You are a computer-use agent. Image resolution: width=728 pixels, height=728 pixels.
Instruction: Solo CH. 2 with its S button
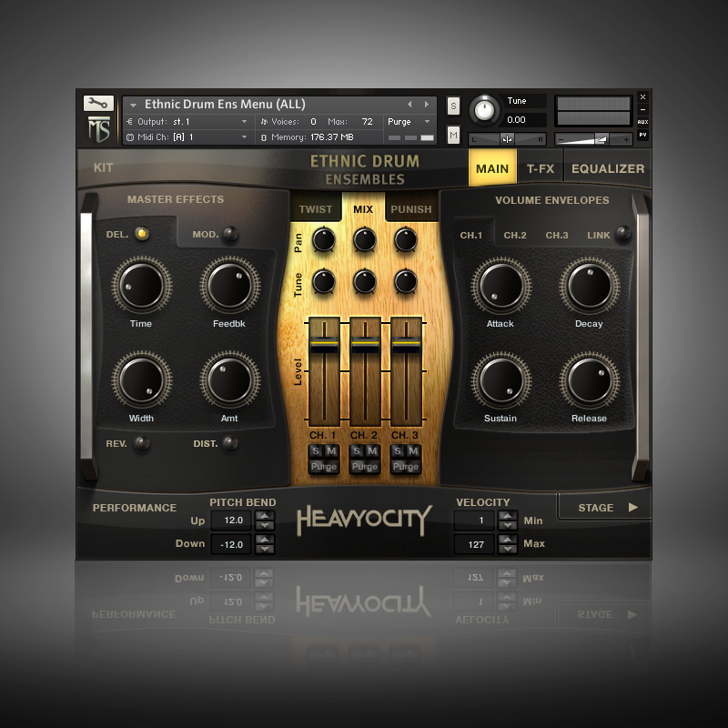coord(357,450)
